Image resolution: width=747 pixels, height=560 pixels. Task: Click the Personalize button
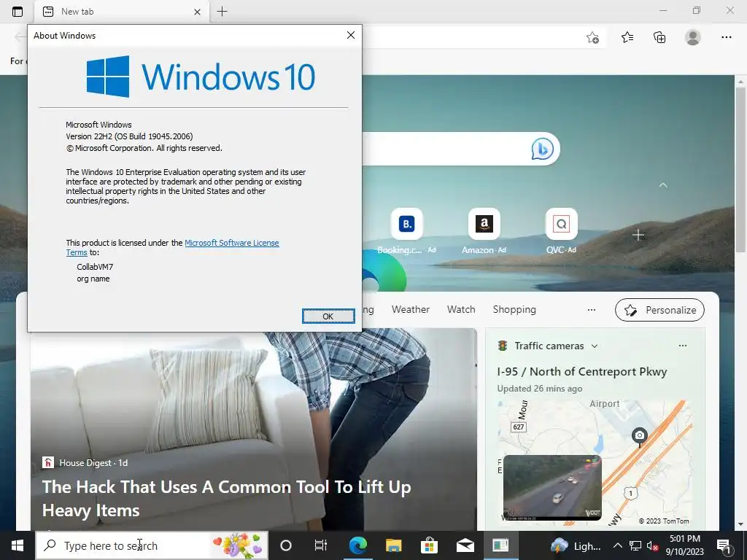pyautogui.click(x=659, y=310)
